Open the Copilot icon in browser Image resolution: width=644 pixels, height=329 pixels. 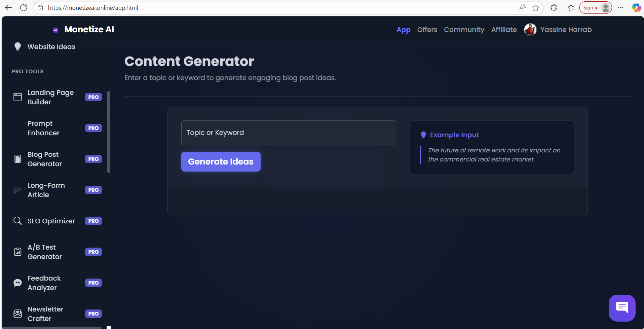(x=636, y=8)
